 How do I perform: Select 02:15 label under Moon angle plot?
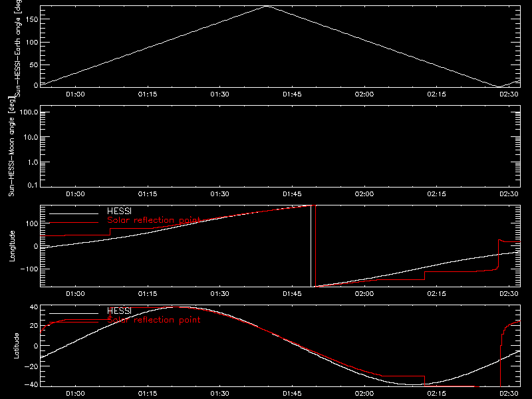[437, 194]
